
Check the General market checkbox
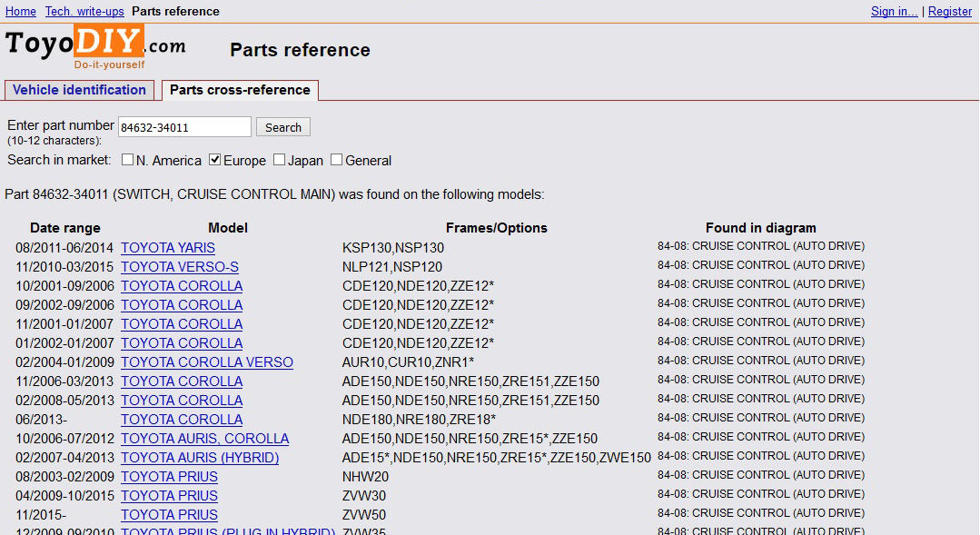point(337,160)
